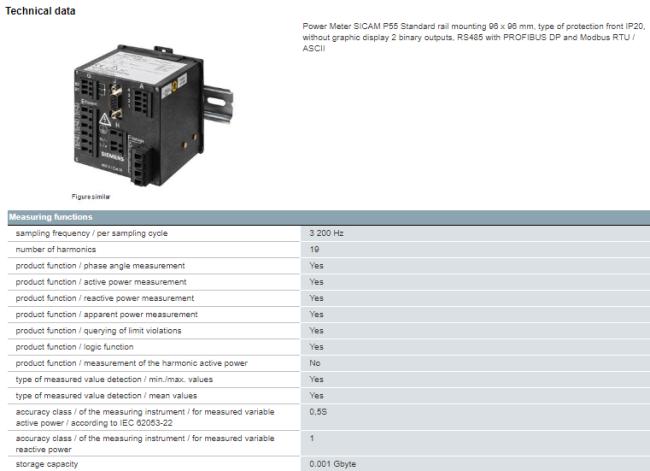
Task: Select the Measuring functions section header
Action: [51, 217]
